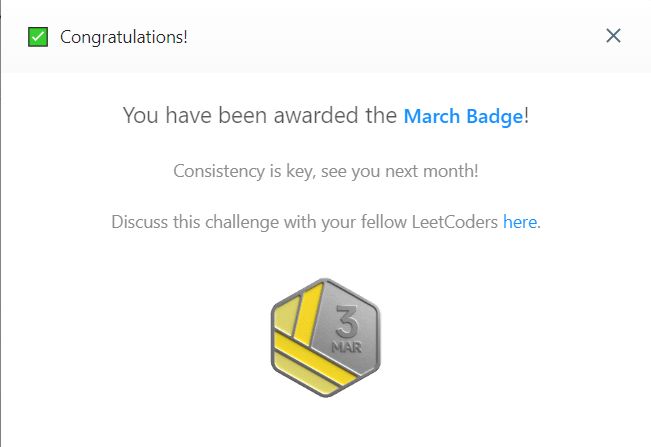Close the Congratulations dialog with the X

613,36
